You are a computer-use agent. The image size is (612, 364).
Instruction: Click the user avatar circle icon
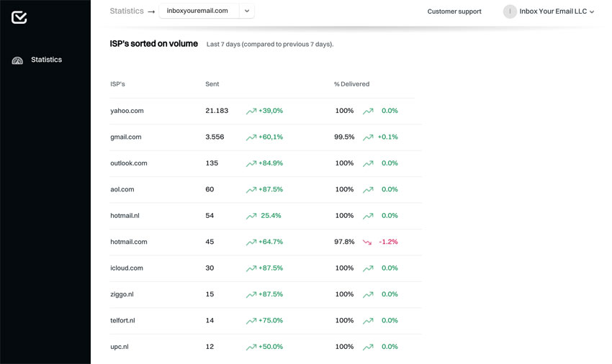(510, 12)
